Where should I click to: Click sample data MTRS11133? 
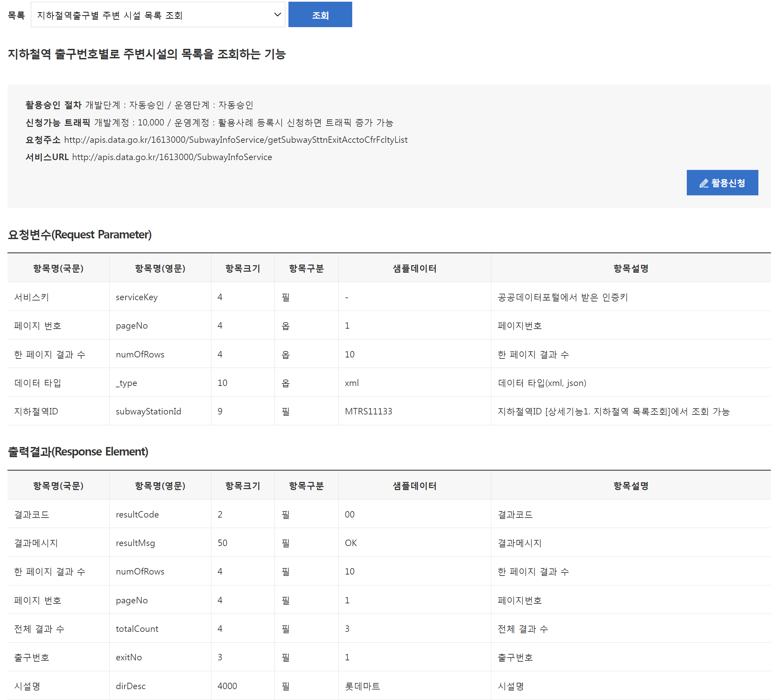[x=368, y=411]
